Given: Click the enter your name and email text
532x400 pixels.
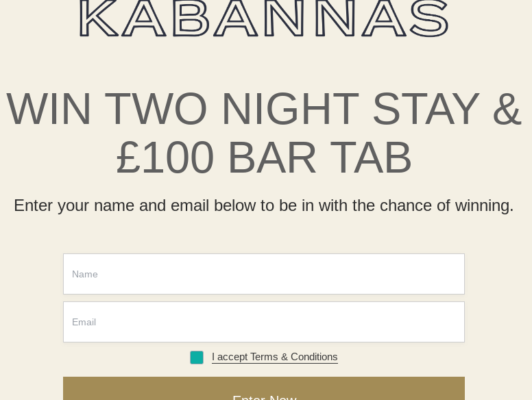Looking at the screenshot, I should pos(264,205).
